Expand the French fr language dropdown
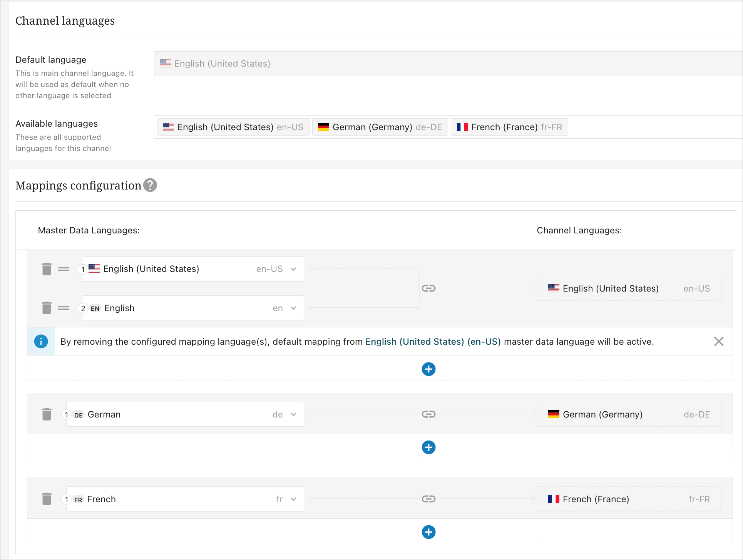This screenshot has height=560, width=743. pos(293,499)
